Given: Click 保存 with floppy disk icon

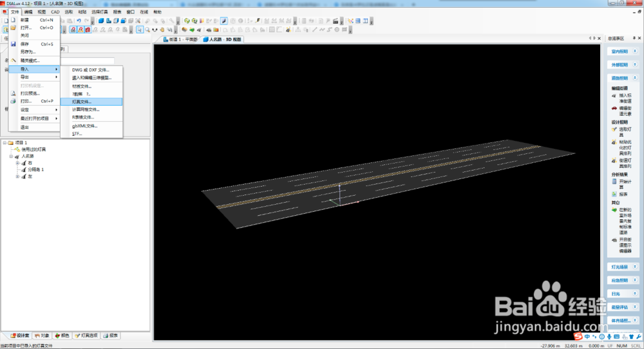Looking at the screenshot, I should click(35, 44).
